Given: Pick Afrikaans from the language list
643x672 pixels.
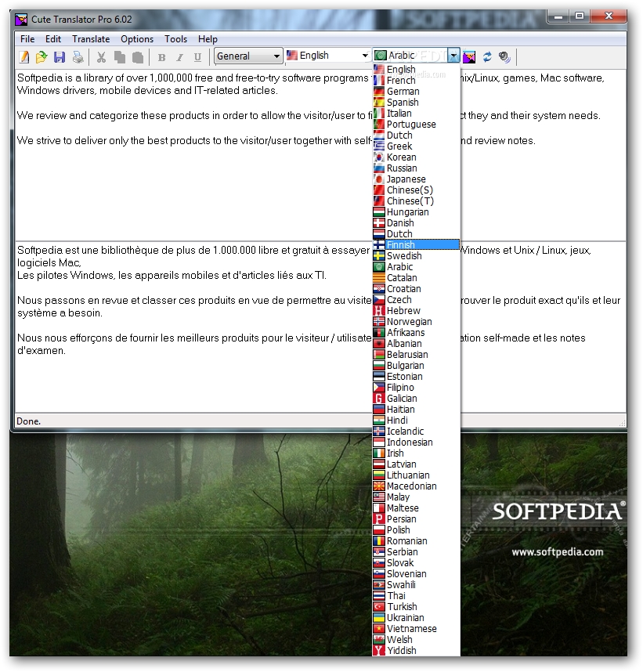Looking at the screenshot, I should 416,333.
